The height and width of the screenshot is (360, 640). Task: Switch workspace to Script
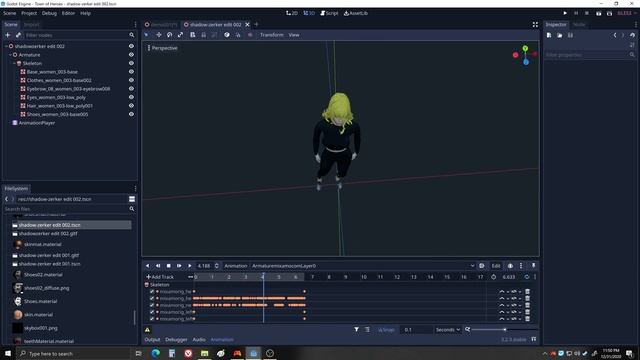(329, 13)
